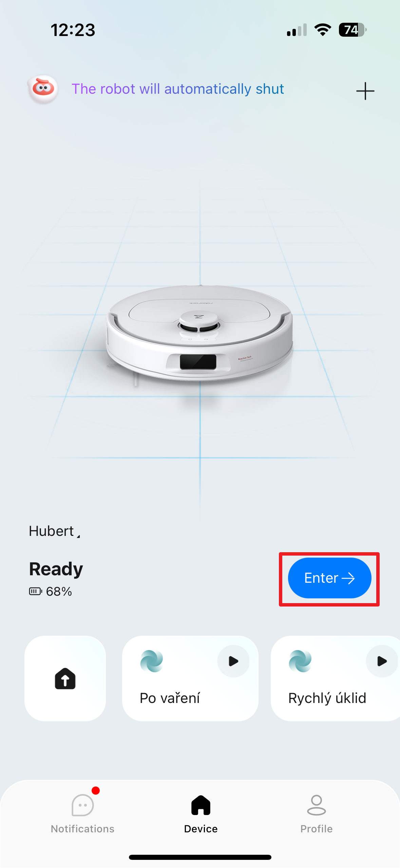Click the Enter button
The height and width of the screenshot is (868, 400).
pos(329,578)
